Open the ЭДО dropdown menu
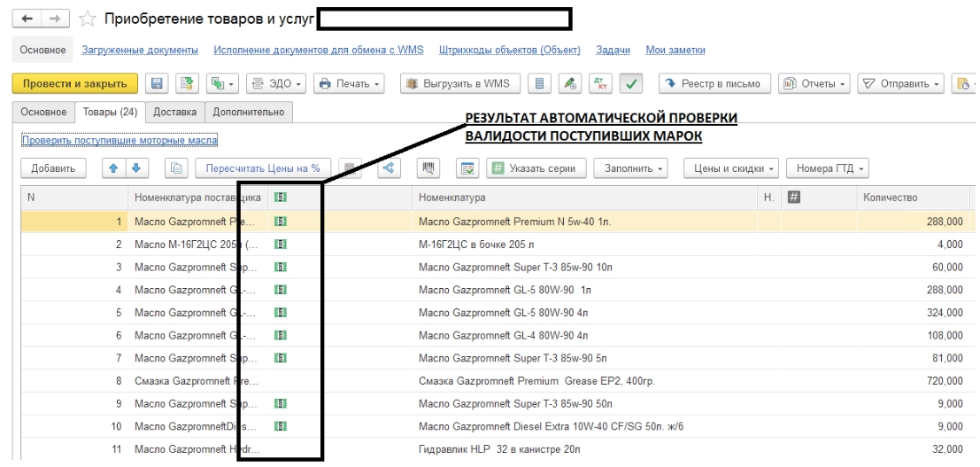Viewport: 980px width, 467px height. click(x=275, y=83)
